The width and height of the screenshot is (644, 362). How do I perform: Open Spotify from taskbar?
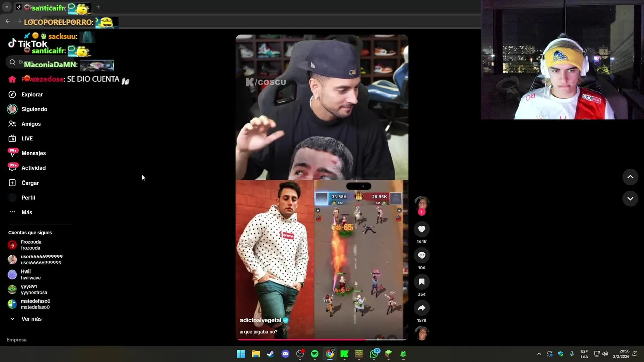[315, 354]
